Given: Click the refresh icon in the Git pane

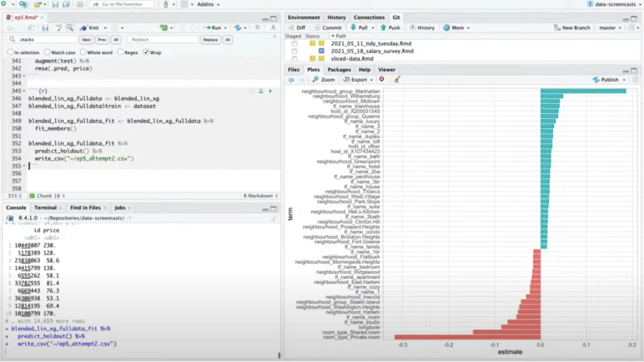Looking at the screenshot, I should [632, 28].
